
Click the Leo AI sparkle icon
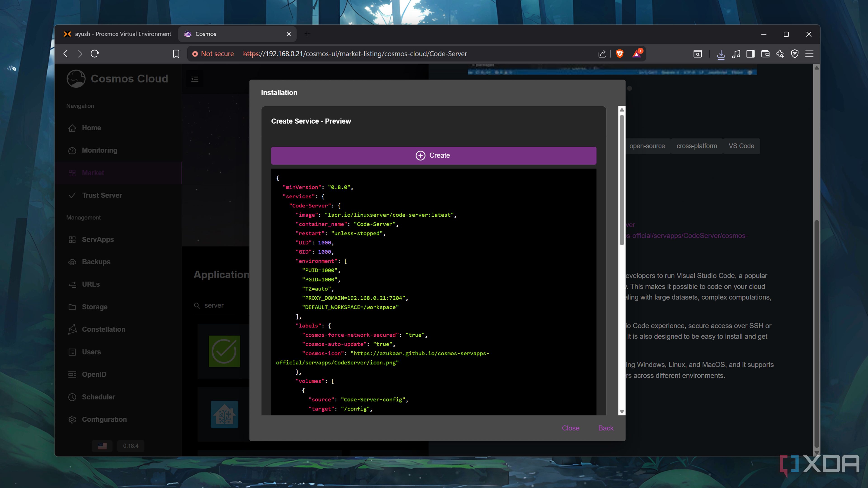pos(780,54)
